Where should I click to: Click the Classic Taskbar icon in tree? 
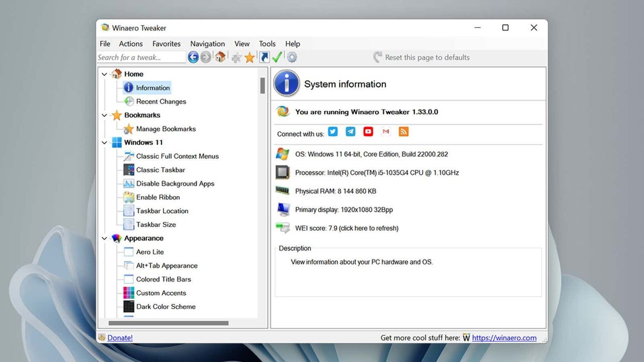(x=129, y=169)
